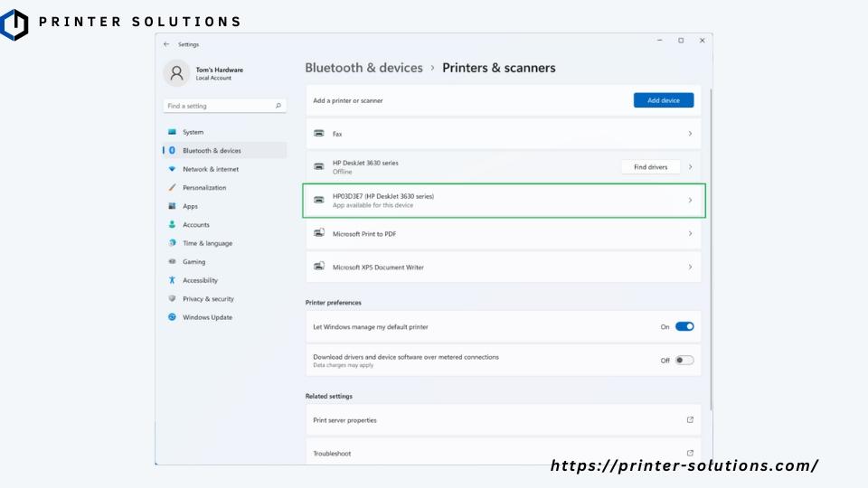Enable download over metered connections toggle
Viewport: 868px width, 488px height.
(684, 361)
